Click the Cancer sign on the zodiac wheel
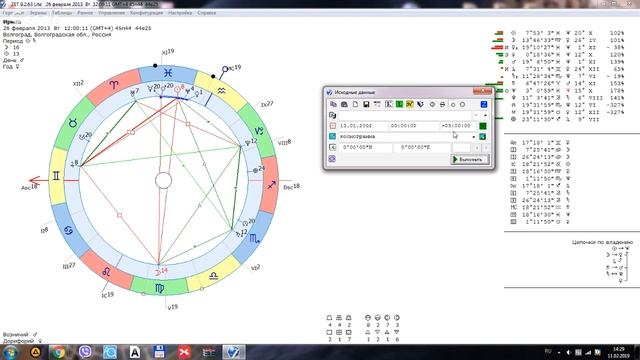 pyautogui.click(x=68, y=231)
